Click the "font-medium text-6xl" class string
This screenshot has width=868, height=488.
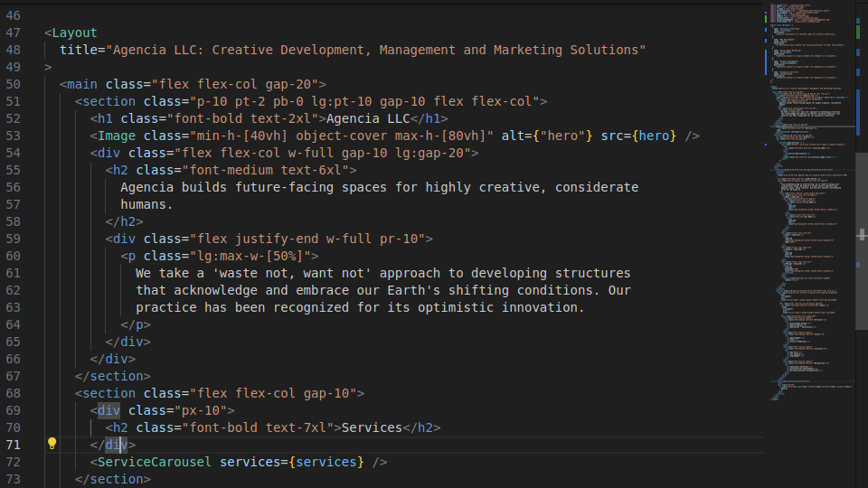[273, 170]
